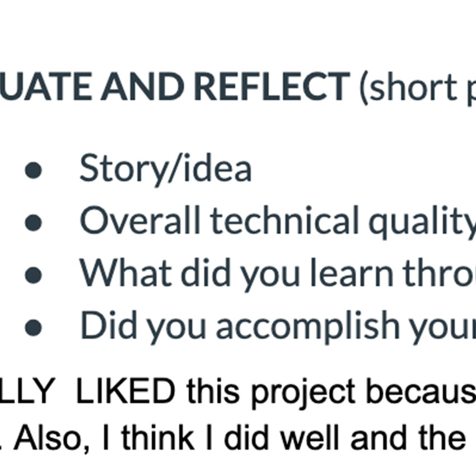
Task: Click the bullet before Did you accomplish
Action: (34, 327)
